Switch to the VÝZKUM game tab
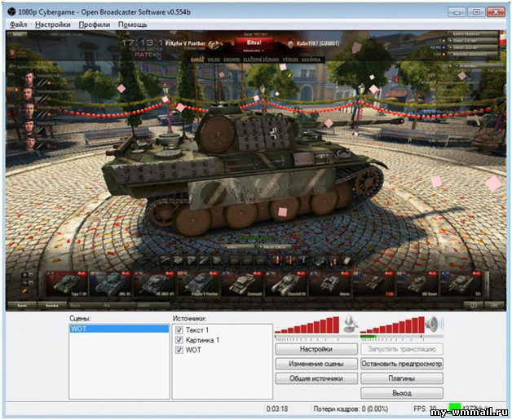The height and width of the screenshot is (420, 512). [x=290, y=60]
